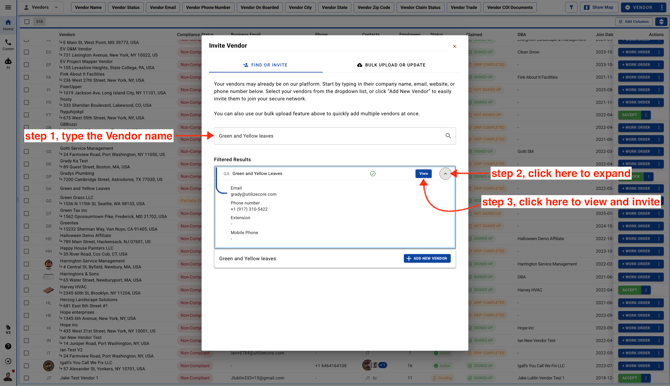The image size is (670, 386).
Task: Click the Vendor Claim Status filter chip
Action: [420, 7]
